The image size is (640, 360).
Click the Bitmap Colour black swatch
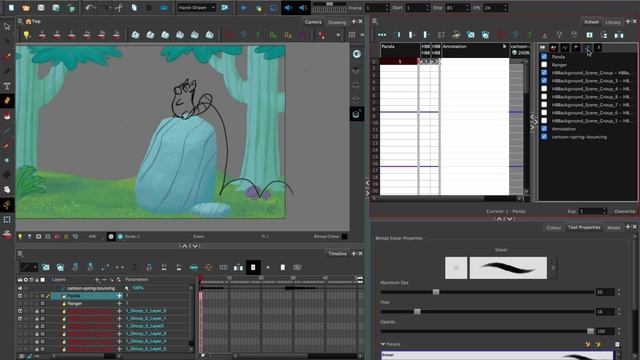tap(345, 236)
